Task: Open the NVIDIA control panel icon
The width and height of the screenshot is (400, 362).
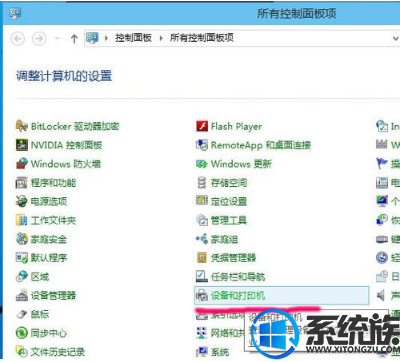Action: (22, 145)
